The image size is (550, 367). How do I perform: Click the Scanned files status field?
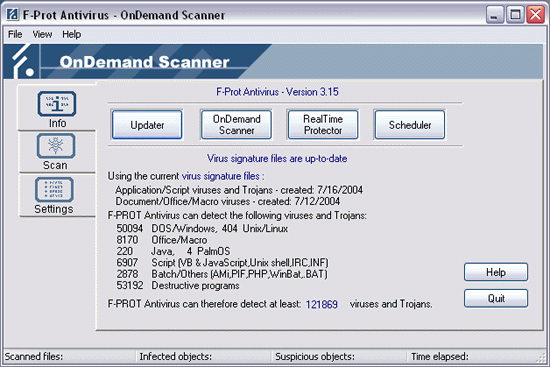[69, 356]
